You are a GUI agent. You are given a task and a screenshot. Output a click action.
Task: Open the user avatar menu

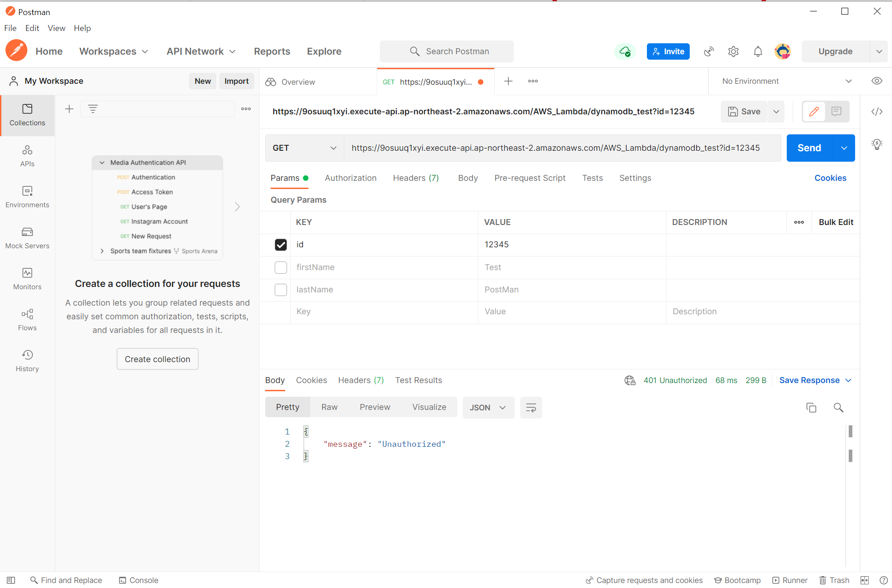783,51
